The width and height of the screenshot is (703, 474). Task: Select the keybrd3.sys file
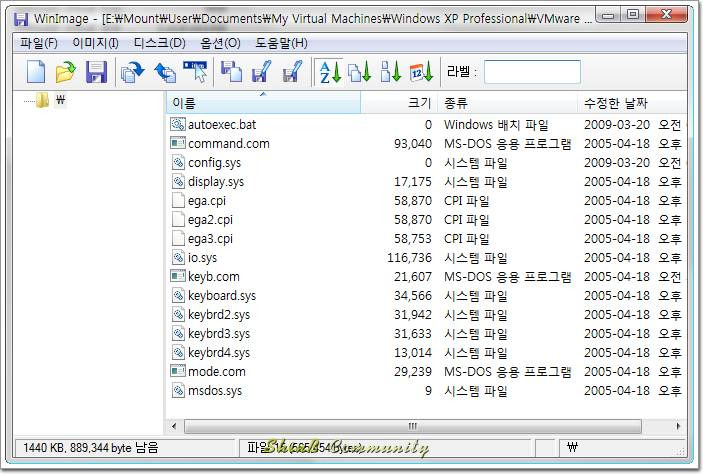coord(219,334)
